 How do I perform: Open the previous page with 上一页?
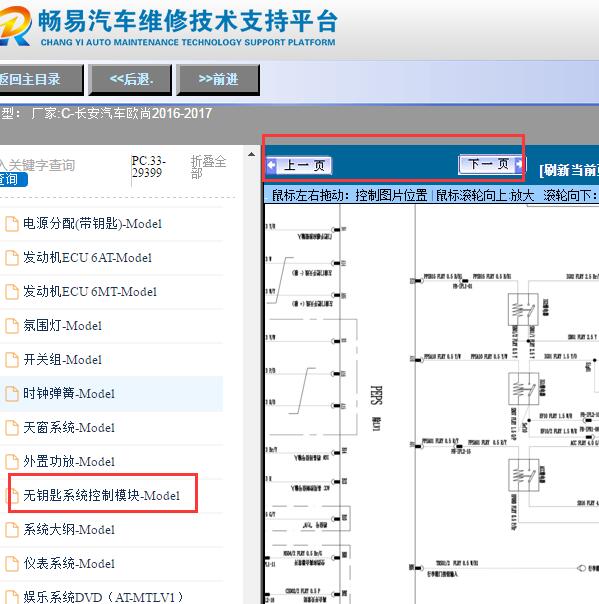(x=299, y=166)
